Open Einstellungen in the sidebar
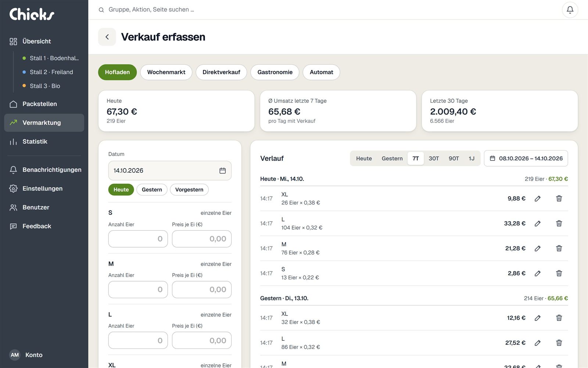The image size is (588, 368). point(44,188)
